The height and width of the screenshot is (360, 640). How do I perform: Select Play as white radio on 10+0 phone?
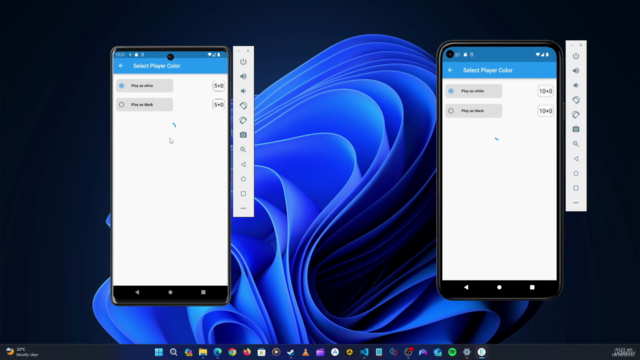coord(451,91)
